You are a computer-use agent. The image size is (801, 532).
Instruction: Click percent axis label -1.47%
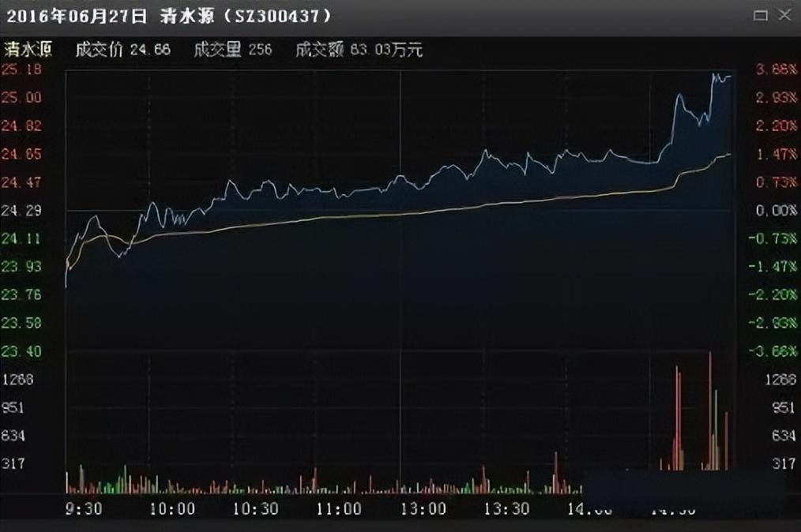(773, 267)
